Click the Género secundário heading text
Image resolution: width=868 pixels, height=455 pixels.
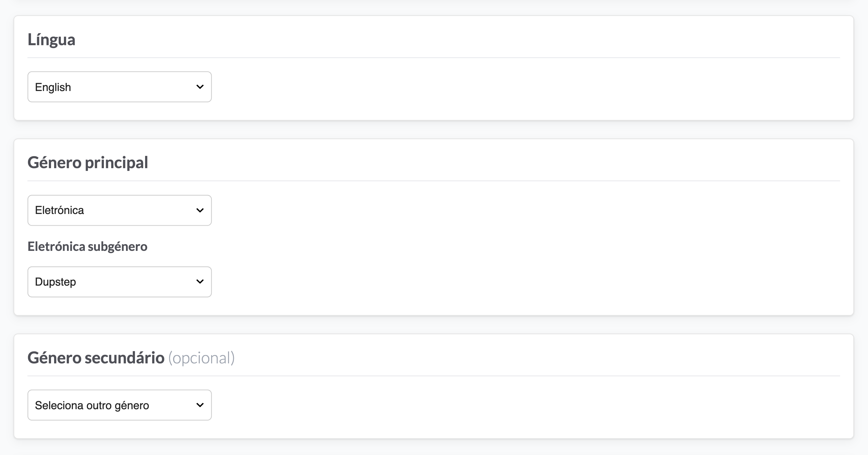pyautogui.click(x=96, y=358)
